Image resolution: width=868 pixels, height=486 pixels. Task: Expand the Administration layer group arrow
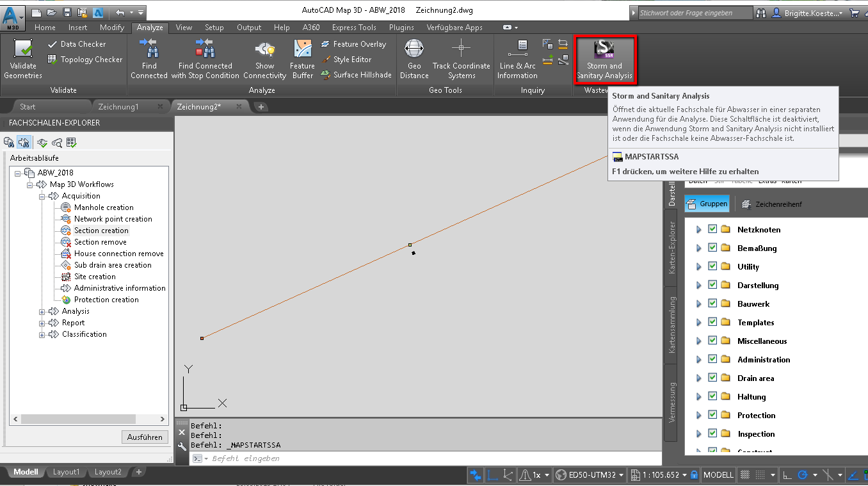click(x=698, y=360)
